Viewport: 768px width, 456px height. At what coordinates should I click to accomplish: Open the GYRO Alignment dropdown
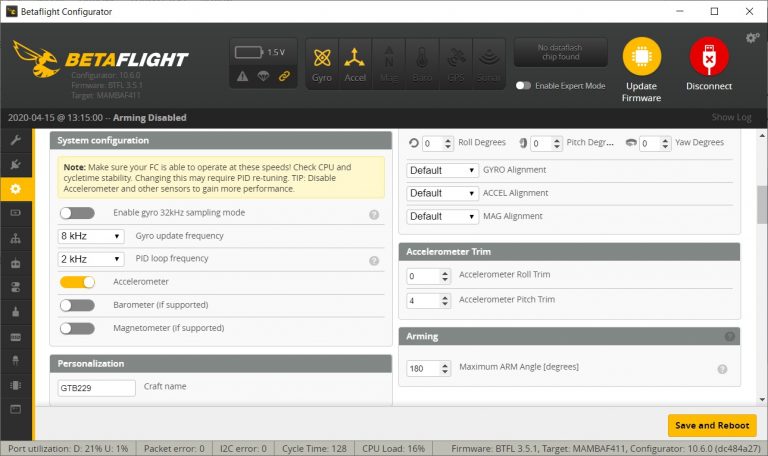point(442,170)
